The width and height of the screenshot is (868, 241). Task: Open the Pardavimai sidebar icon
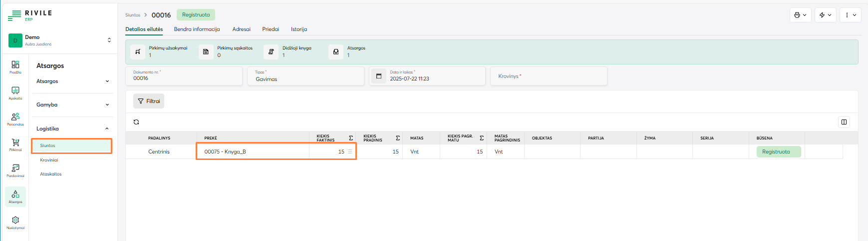click(15, 170)
